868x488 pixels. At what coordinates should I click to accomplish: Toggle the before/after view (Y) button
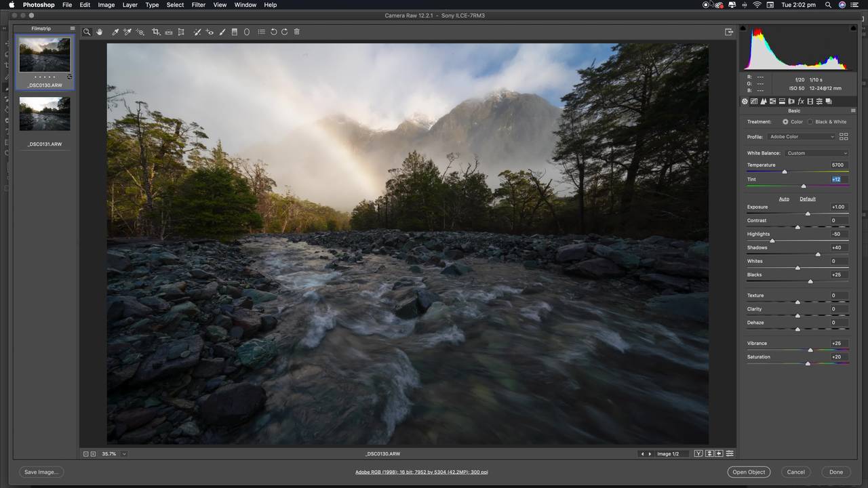pyautogui.click(x=698, y=453)
